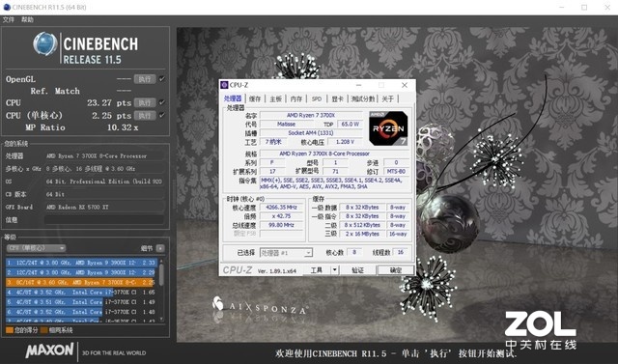Click the CPU-Z 验证 button
Screen dimensions: 618x364
coord(358,269)
